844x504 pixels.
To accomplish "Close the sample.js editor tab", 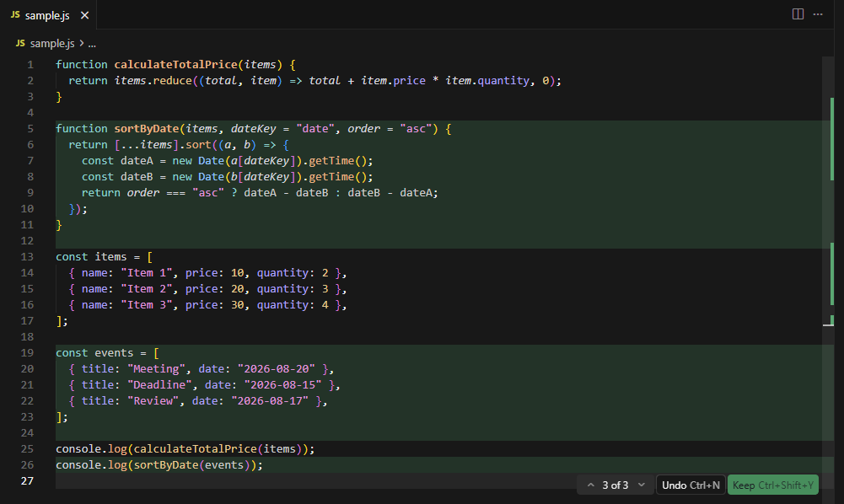I will coord(84,16).
